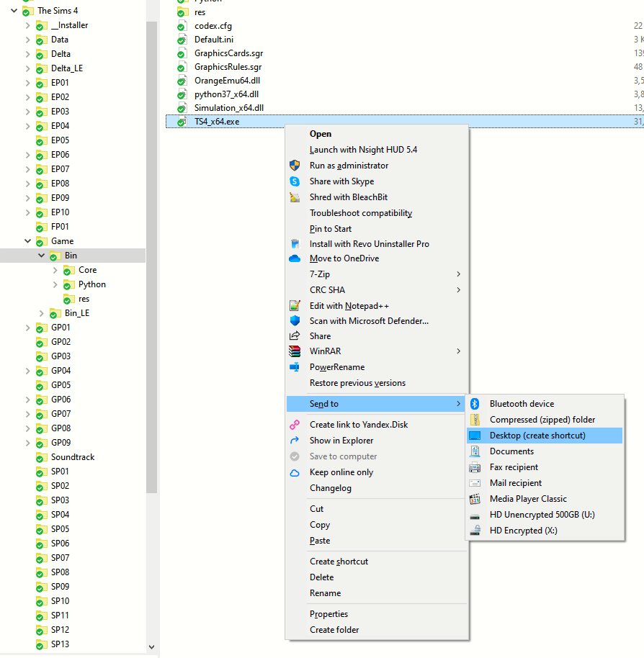Open Properties from context menu
The width and height of the screenshot is (644, 658).
pyautogui.click(x=328, y=614)
